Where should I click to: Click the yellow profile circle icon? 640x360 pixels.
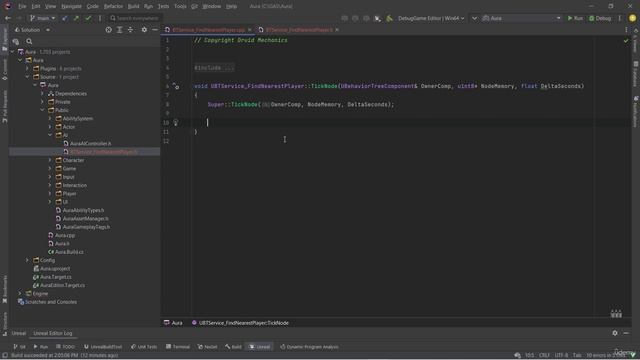(x=632, y=18)
